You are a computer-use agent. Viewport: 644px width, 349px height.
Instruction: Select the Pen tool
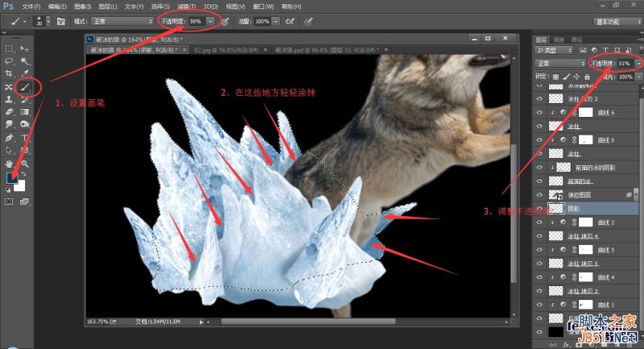9,138
